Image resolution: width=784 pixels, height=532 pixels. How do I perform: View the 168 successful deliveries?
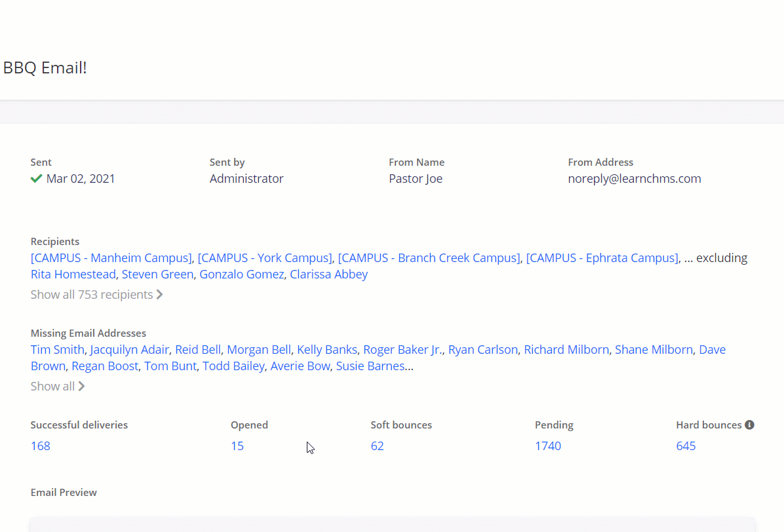[x=41, y=446]
